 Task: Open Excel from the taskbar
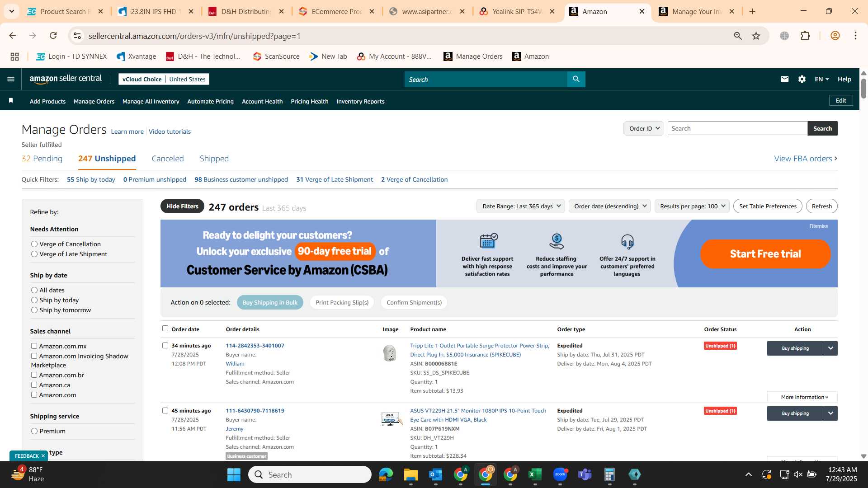535,474
